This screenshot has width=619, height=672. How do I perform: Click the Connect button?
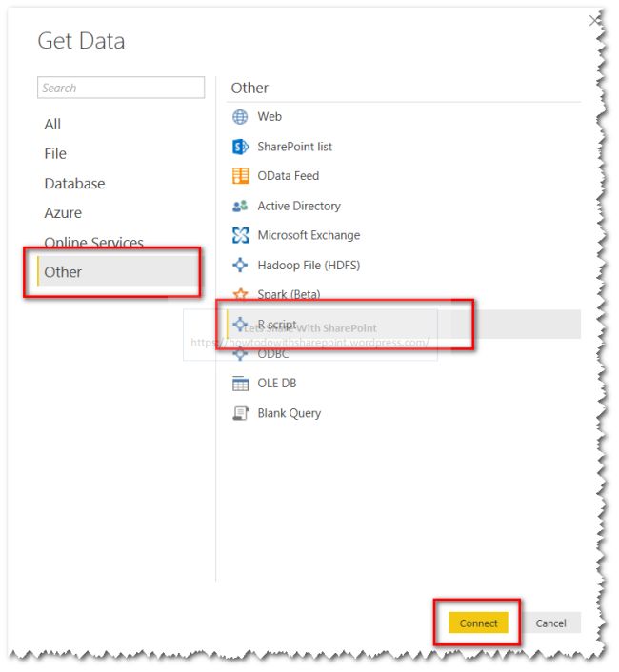pyautogui.click(x=478, y=623)
